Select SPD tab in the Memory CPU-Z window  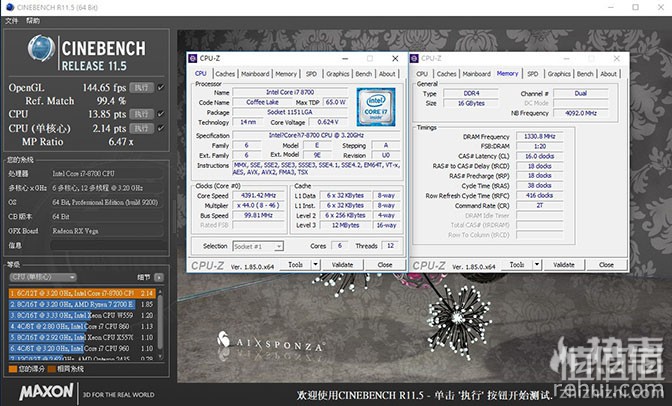pos(533,74)
